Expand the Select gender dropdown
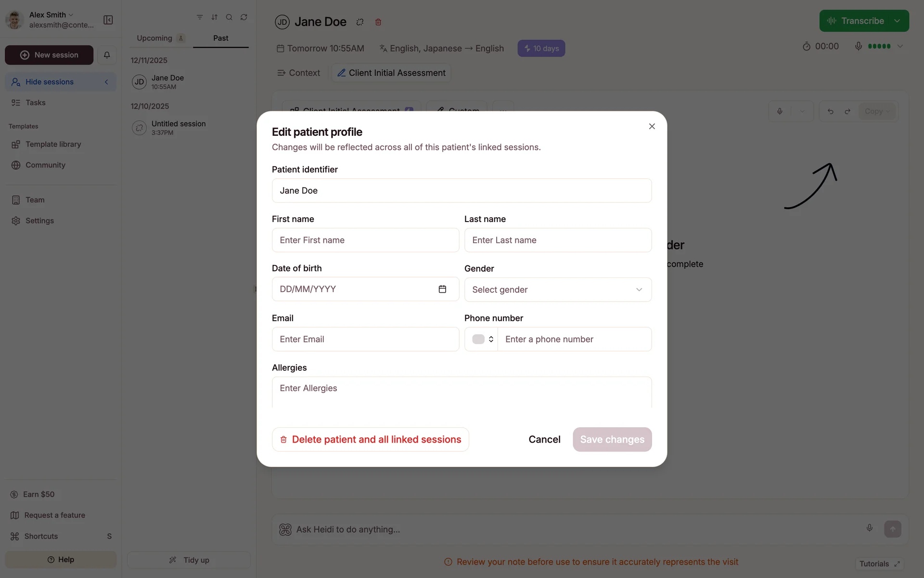The width and height of the screenshot is (924, 578). 558,289
